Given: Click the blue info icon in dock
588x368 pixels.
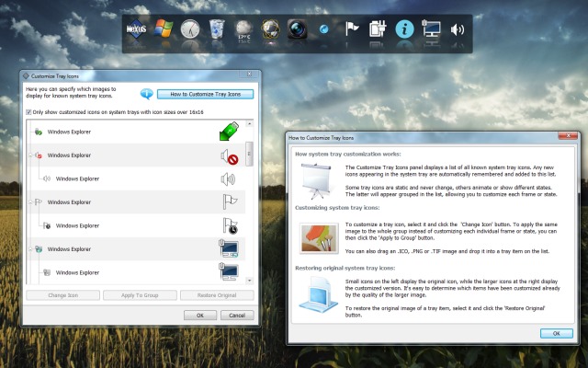Looking at the screenshot, I should point(404,29).
